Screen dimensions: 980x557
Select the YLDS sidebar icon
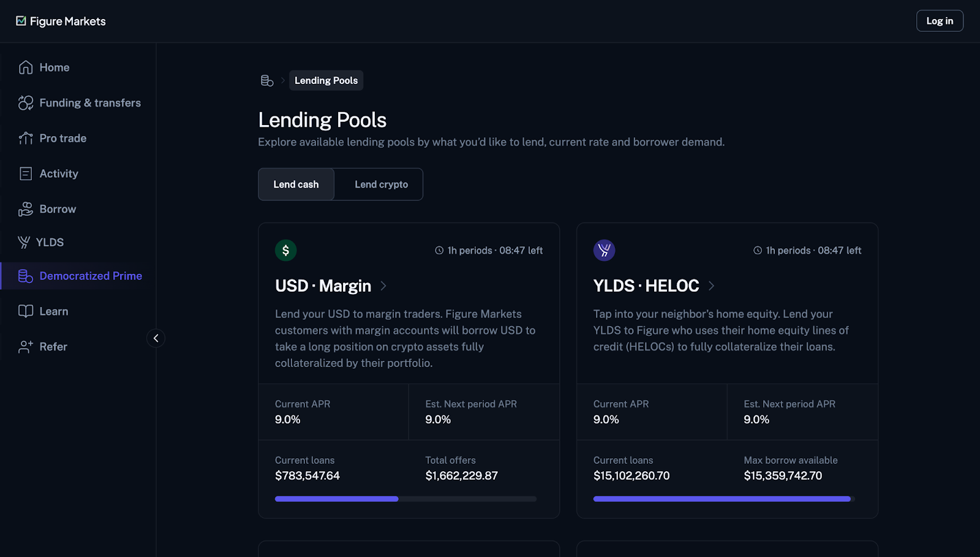(24, 242)
